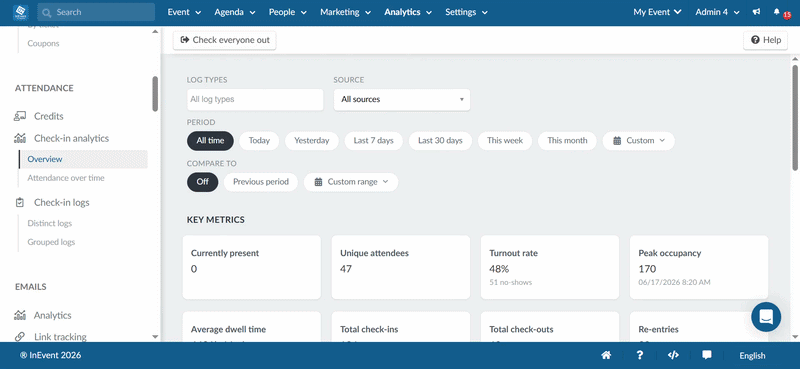Image resolution: width=800 pixels, height=369 pixels.
Task: Select the This week period
Action: [x=505, y=140]
